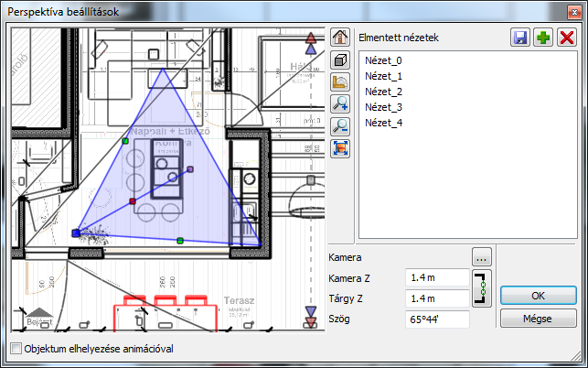This screenshot has width=588, height=368.
Task: Delete saved view with the red X icon
Action: (x=566, y=38)
